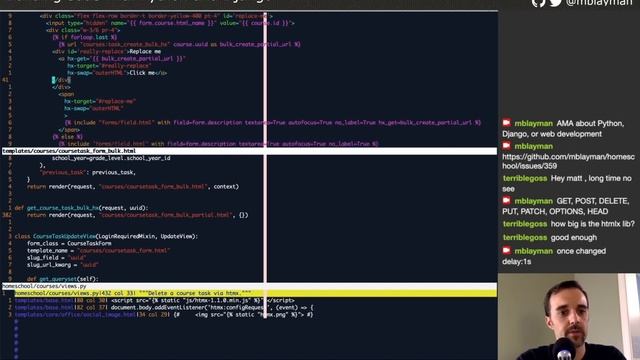The image size is (640, 360).
Task: Select quickfix entry with htmx-1.1.0.min.js script
Action: tap(154, 300)
